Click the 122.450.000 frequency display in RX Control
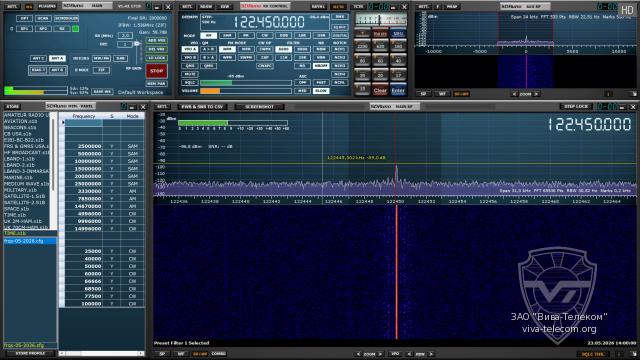This screenshot has height=360, width=640. (269, 22)
